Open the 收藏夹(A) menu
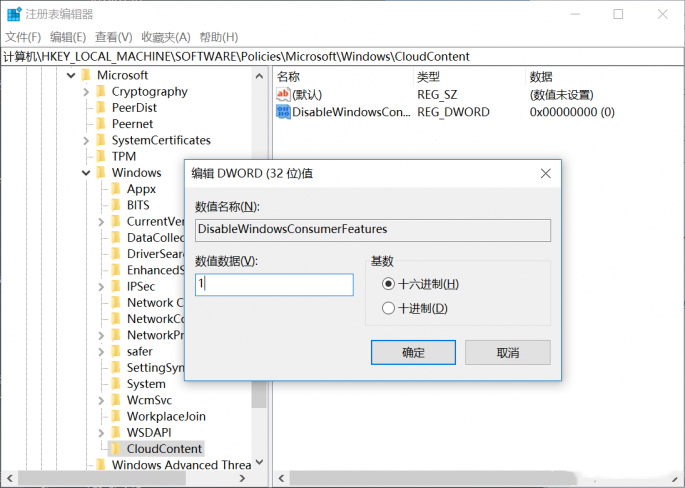 [x=166, y=37]
